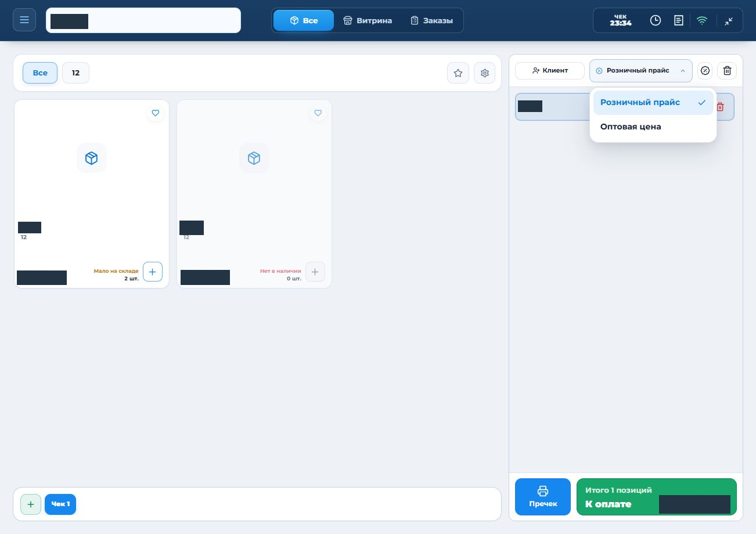The height and width of the screenshot is (534, 756).
Task: Collapse the Розничный прайс dropdown
Action: pyautogui.click(x=641, y=70)
